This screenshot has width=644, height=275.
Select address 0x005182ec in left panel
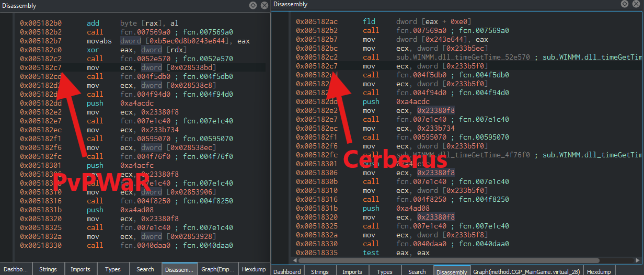coord(41,130)
